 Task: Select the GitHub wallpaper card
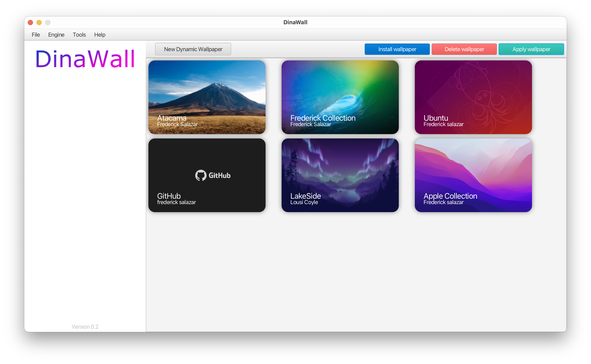tap(207, 175)
